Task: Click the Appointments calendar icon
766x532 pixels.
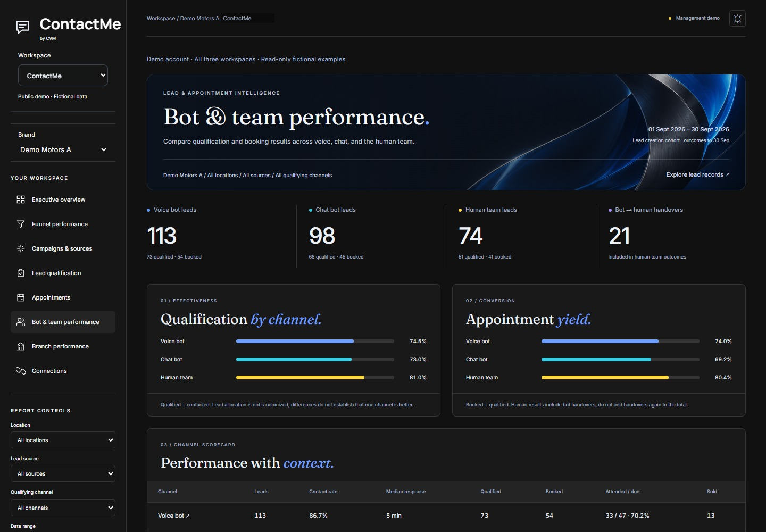Action: 21,297
